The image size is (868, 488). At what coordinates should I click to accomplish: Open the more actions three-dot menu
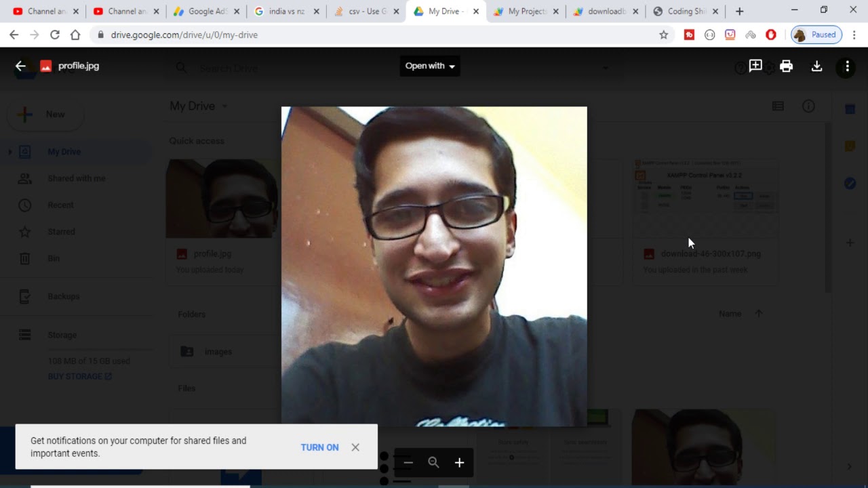pyautogui.click(x=847, y=66)
